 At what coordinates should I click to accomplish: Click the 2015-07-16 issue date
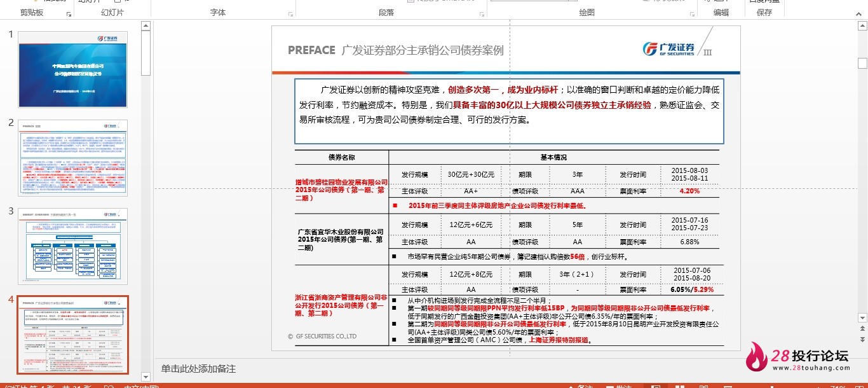click(689, 221)
